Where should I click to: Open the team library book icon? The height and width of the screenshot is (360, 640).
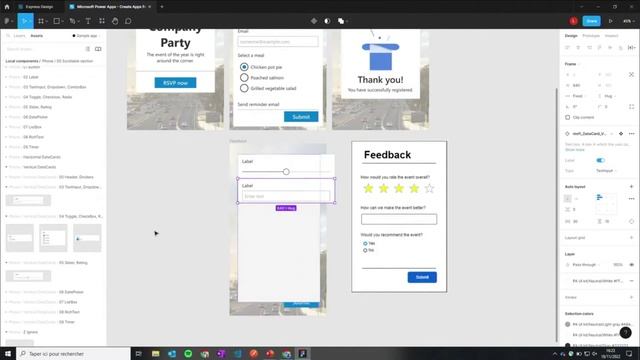(98, 49)
